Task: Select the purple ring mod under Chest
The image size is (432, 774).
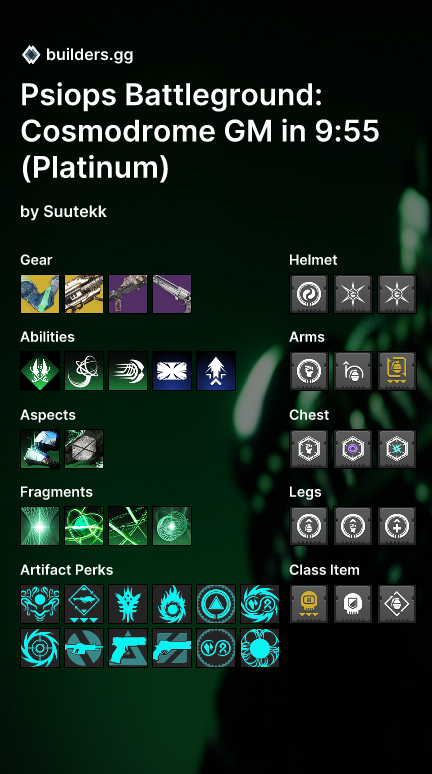Action: [353, 449]
